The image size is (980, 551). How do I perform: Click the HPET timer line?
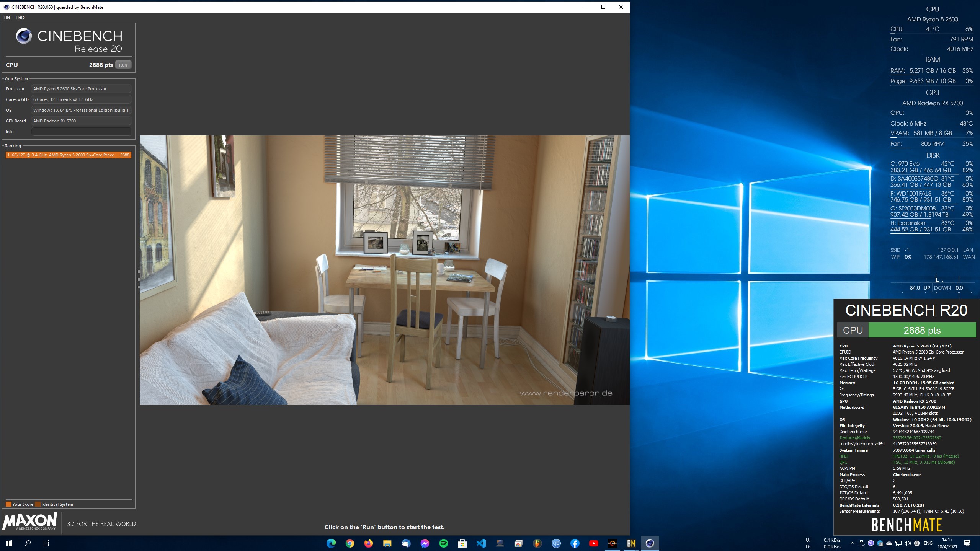click(x=899, y=456)
